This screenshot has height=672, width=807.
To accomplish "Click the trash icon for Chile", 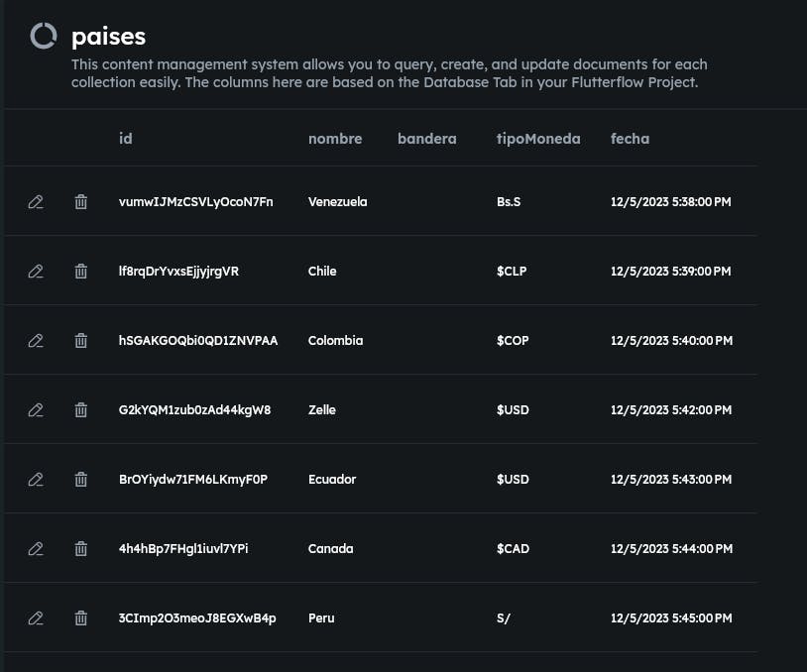I will click(x=80, y=272).
